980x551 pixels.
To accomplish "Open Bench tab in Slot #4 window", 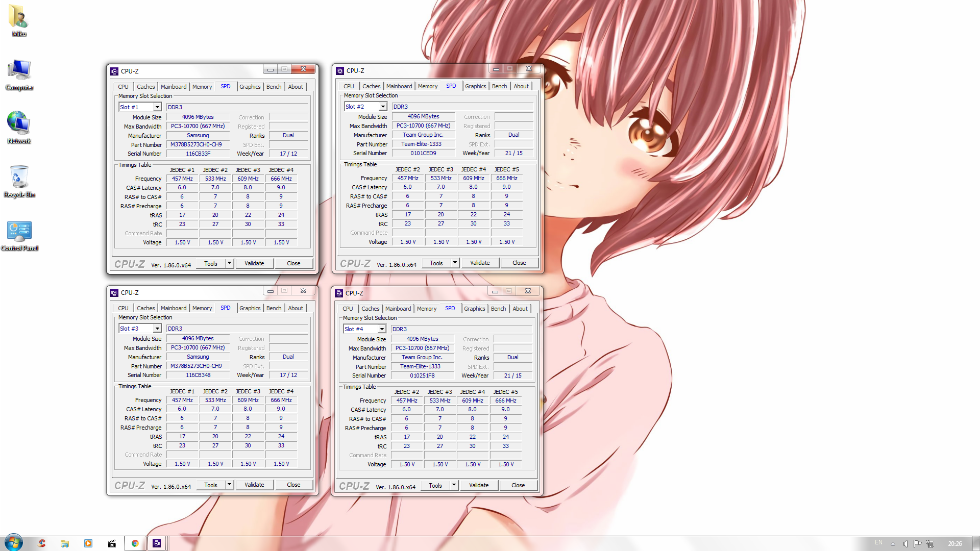I will click(499, 309).
